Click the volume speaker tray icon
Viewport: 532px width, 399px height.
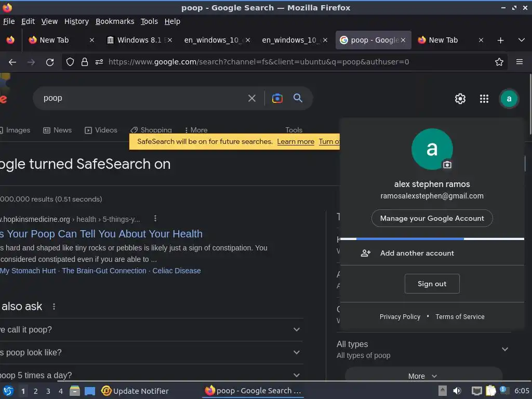point(457,391)
